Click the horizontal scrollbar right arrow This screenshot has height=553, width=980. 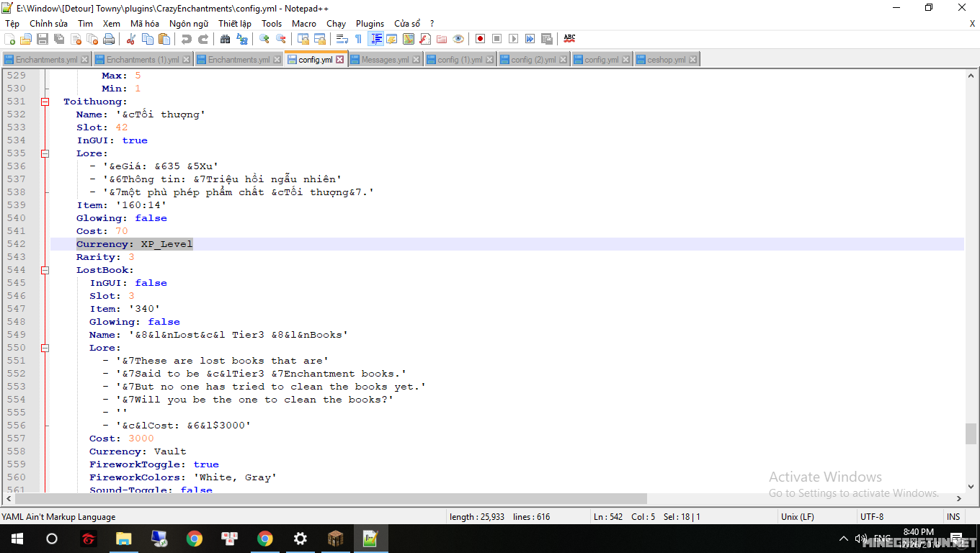(x=959, y=498)
